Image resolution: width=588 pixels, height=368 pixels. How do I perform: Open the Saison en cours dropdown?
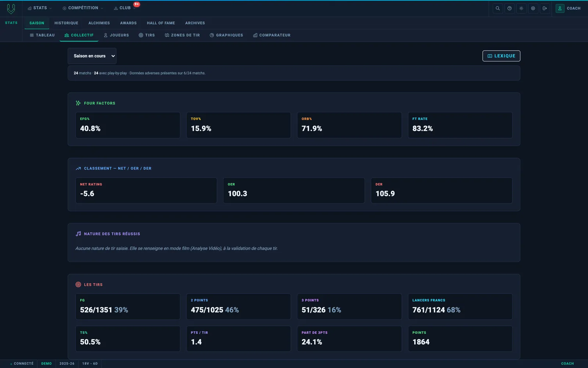coord(92,56)
